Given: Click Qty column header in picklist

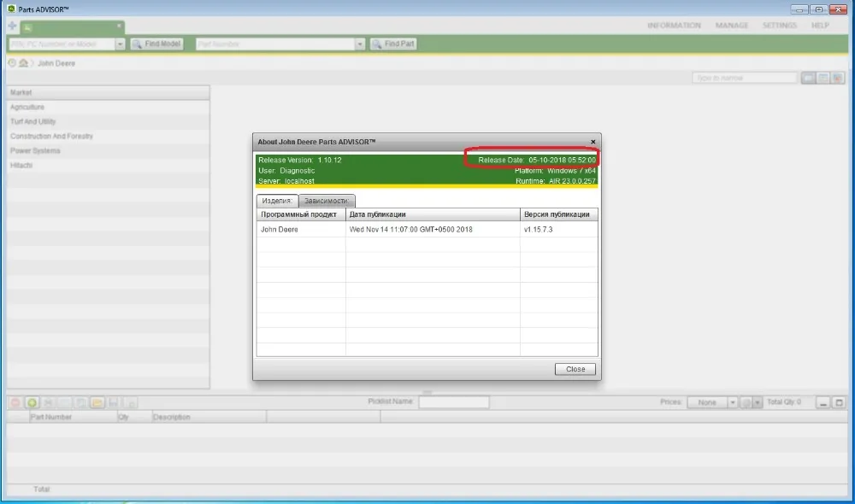Looking at the screenshot, I should click(134, 417).
